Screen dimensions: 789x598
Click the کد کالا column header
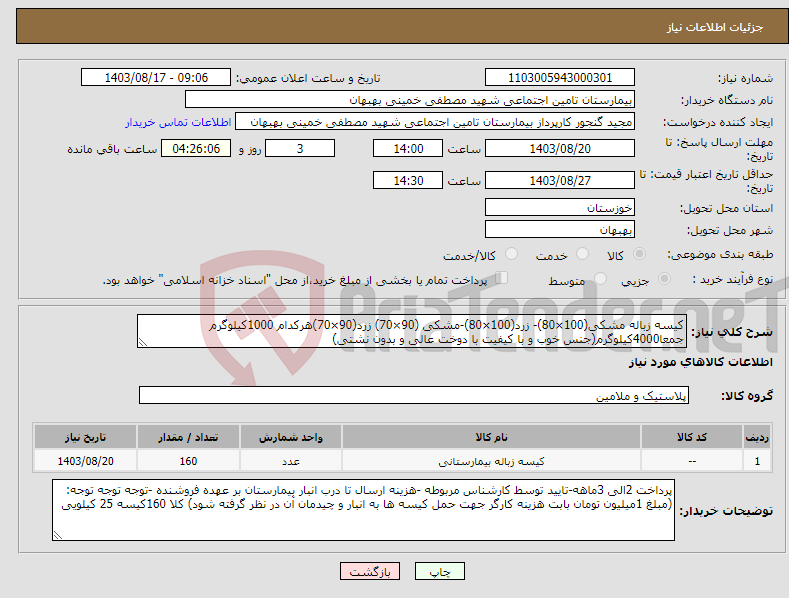[692, 437]
